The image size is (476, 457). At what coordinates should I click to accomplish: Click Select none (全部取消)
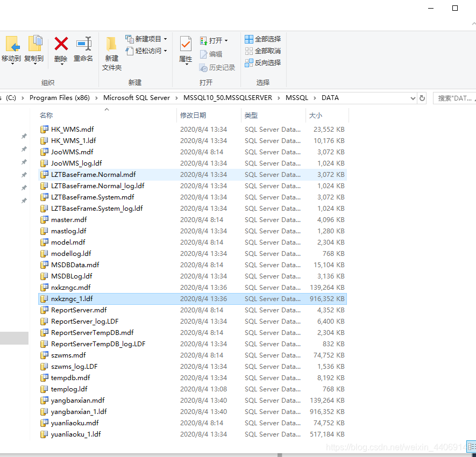(x=263, y=51)
